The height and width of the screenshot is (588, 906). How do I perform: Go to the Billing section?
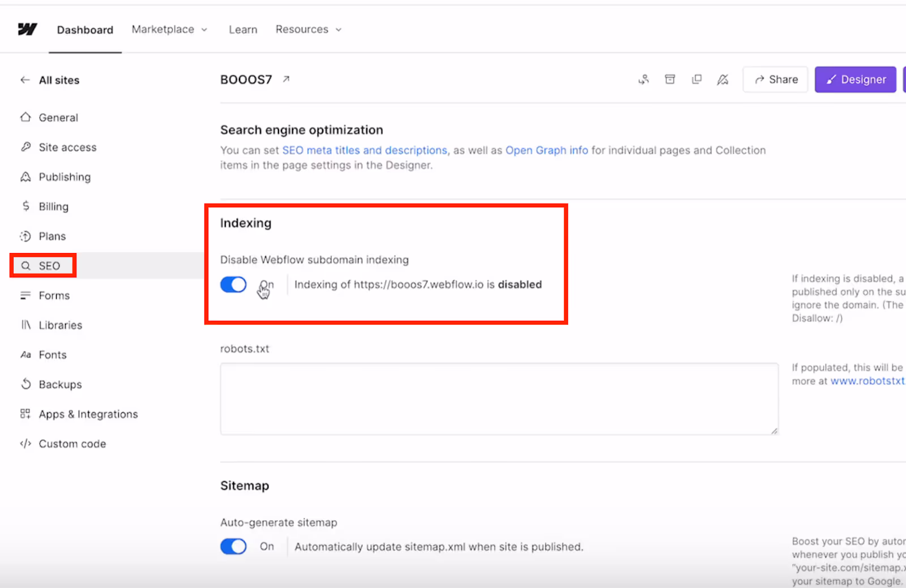coord(53,207)
